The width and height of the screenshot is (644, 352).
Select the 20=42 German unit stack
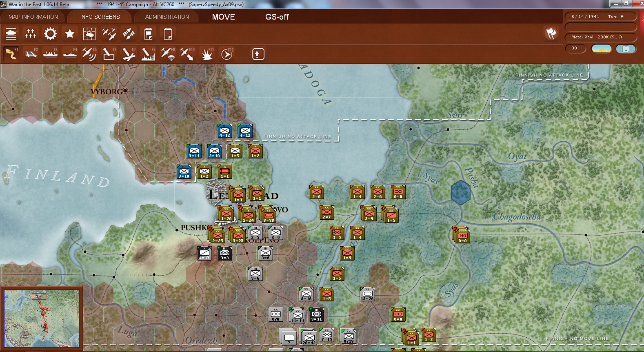pos(309,337)
